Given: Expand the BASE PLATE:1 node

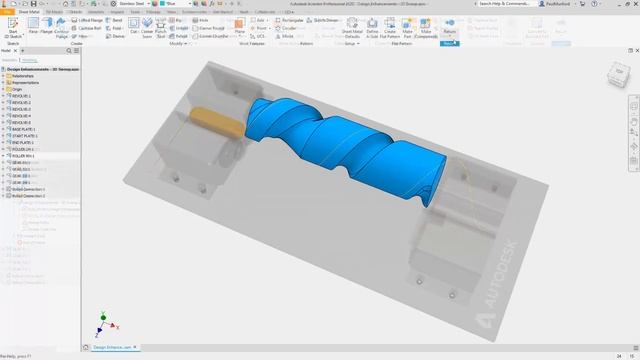Looking at the screenshot, I should pyautogui.click(x=3, y=129).
